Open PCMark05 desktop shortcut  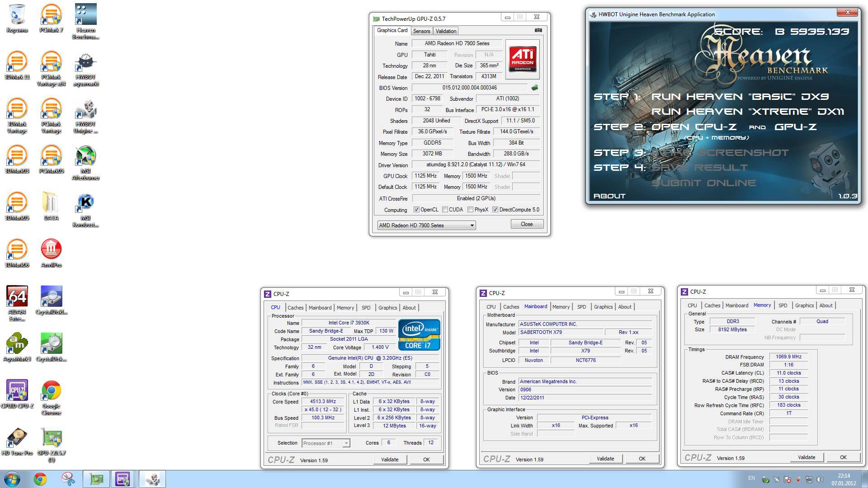pyautogui.click(x=51, y=159)
